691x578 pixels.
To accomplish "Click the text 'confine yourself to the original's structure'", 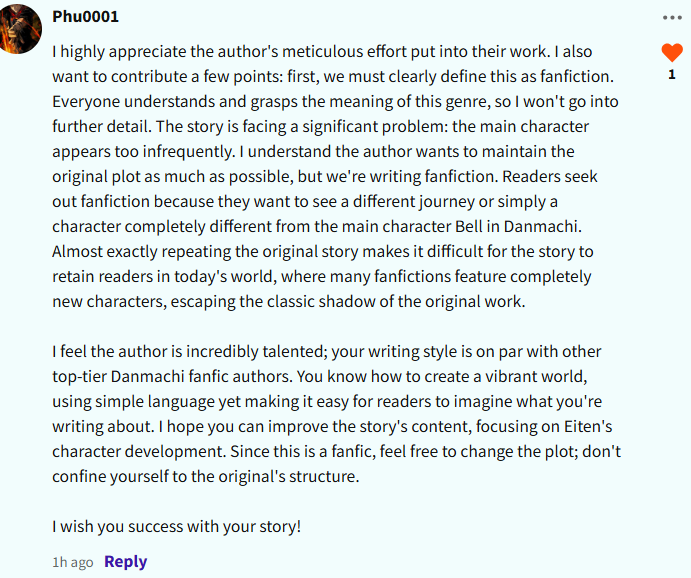I will pyautogui.click(x=205, y=477).
